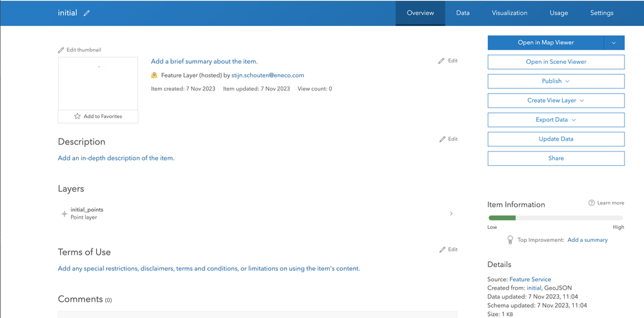
Task: Click the pencil icon beside the initial title
Action: 87,13
